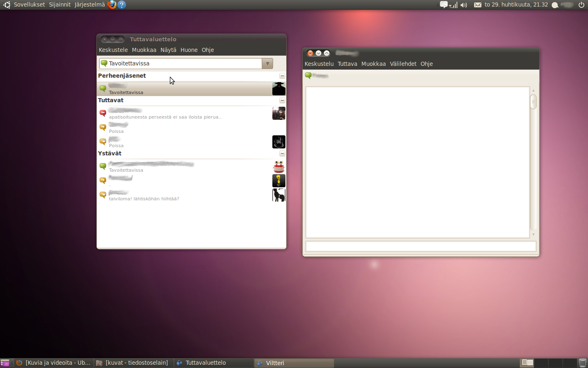Open the Huone menu in Tuttavaluettelo
Screen dimensions: 588x368
pos(189,50)
